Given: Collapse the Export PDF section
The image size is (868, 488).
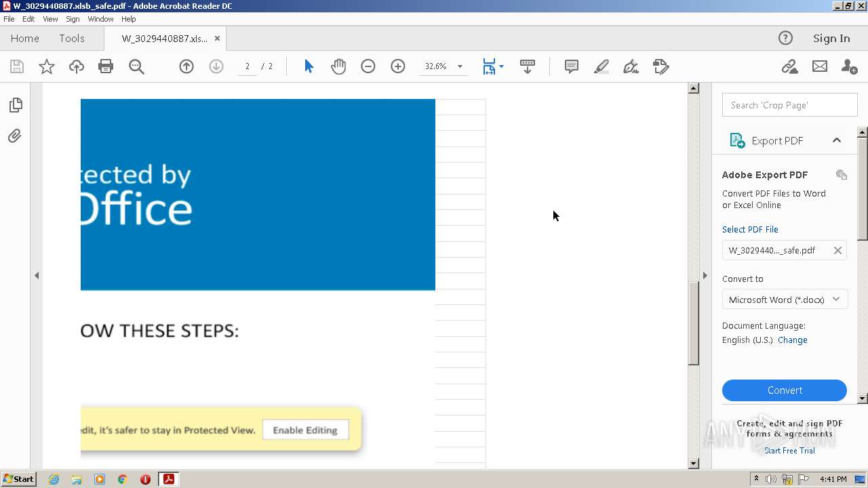Looking at the screenshot, I should [x=837, y=140].
